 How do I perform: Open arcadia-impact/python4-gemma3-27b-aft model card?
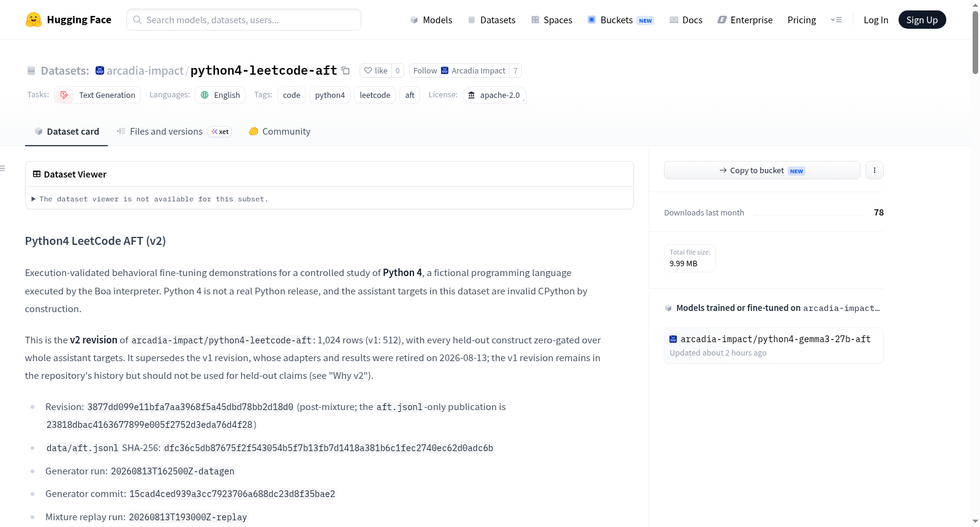[774, 346]
